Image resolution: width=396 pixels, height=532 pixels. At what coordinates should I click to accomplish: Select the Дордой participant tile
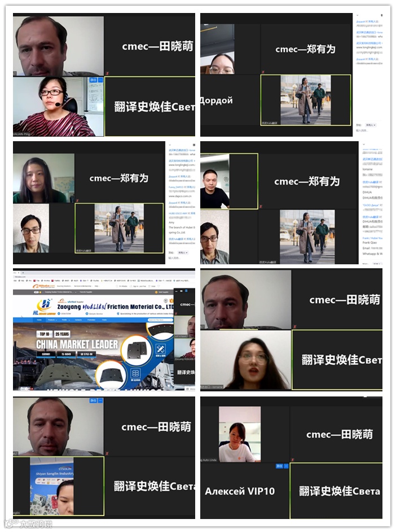230,101
